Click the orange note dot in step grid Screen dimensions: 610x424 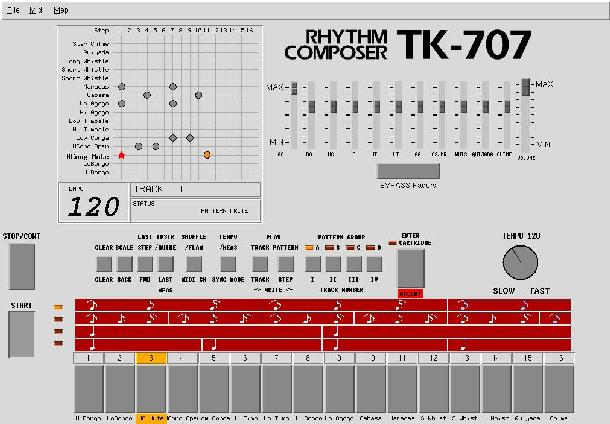pos(207,154)
